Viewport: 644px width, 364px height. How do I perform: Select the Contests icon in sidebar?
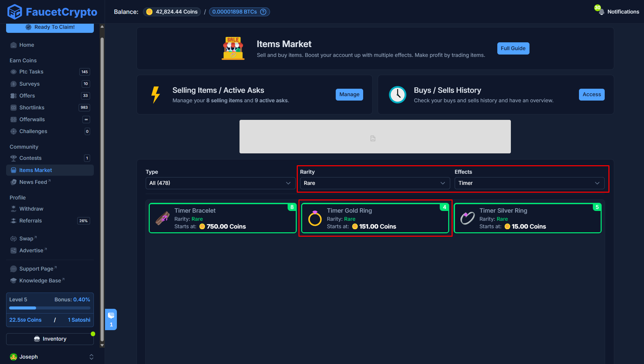click(x=13, y=158)
